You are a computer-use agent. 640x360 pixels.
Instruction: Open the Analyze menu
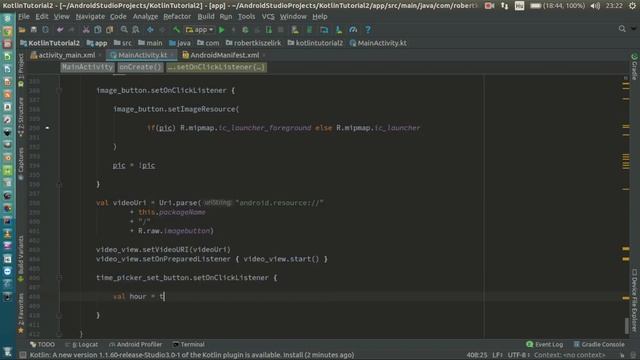[145, 17]
